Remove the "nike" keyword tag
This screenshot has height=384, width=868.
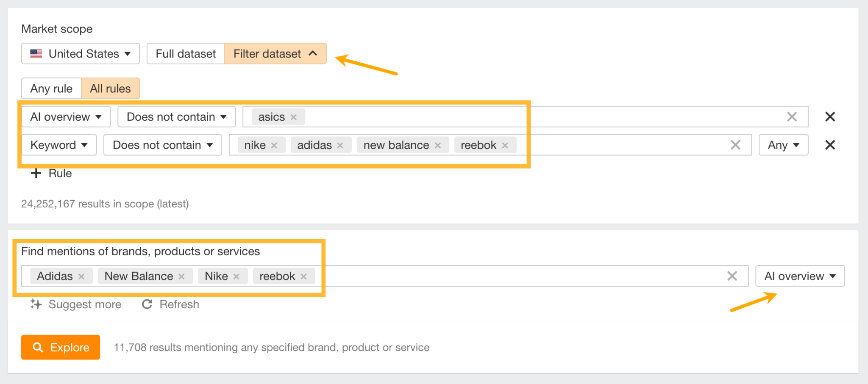click(x=274, y=145)
